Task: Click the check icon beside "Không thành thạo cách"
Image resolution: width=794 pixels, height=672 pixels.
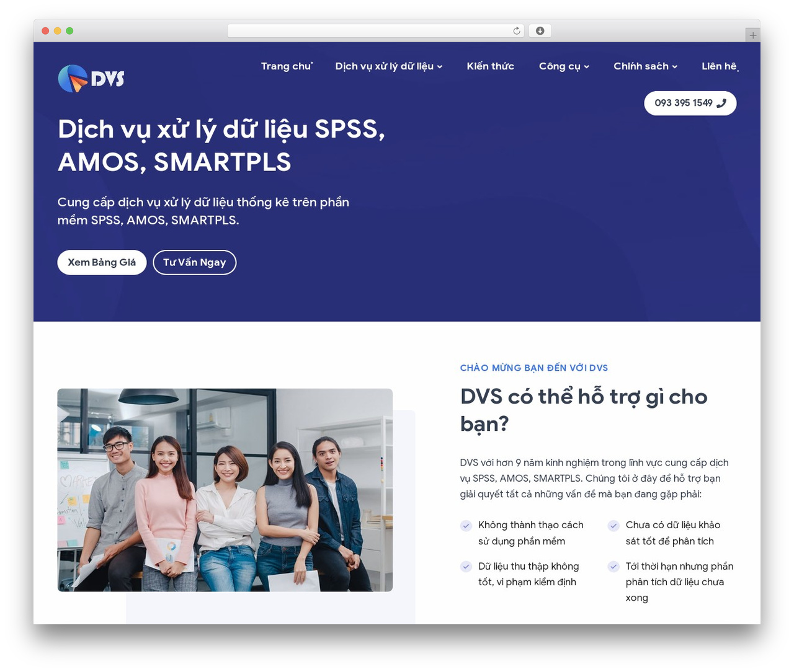Action: tap(466, 526)
